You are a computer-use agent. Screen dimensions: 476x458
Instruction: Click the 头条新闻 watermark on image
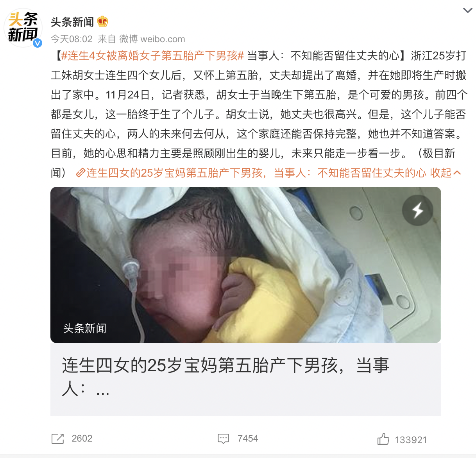[85, 328]
